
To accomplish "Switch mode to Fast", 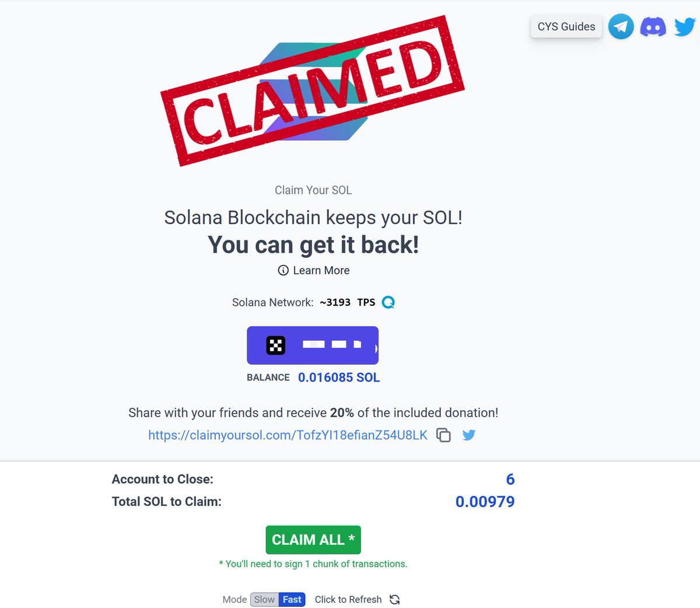I will coord(292,599).
